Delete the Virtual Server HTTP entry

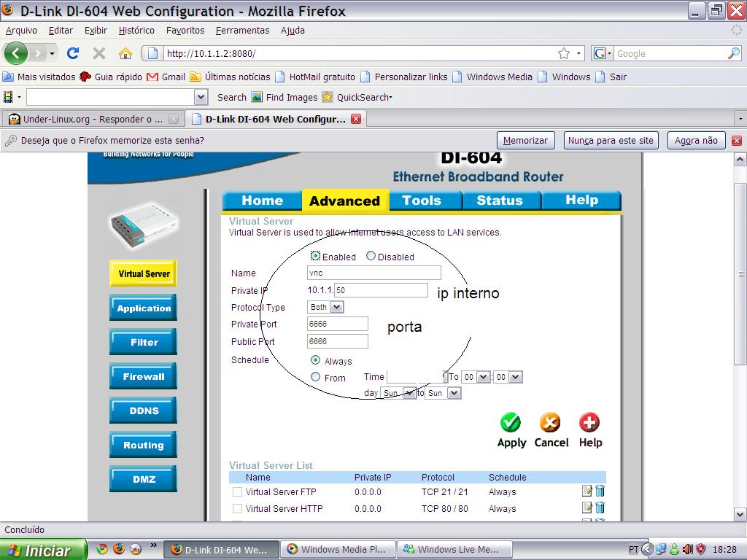(600, 507)
